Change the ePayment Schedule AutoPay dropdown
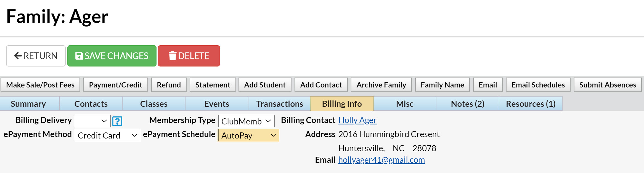 [249, 135]
